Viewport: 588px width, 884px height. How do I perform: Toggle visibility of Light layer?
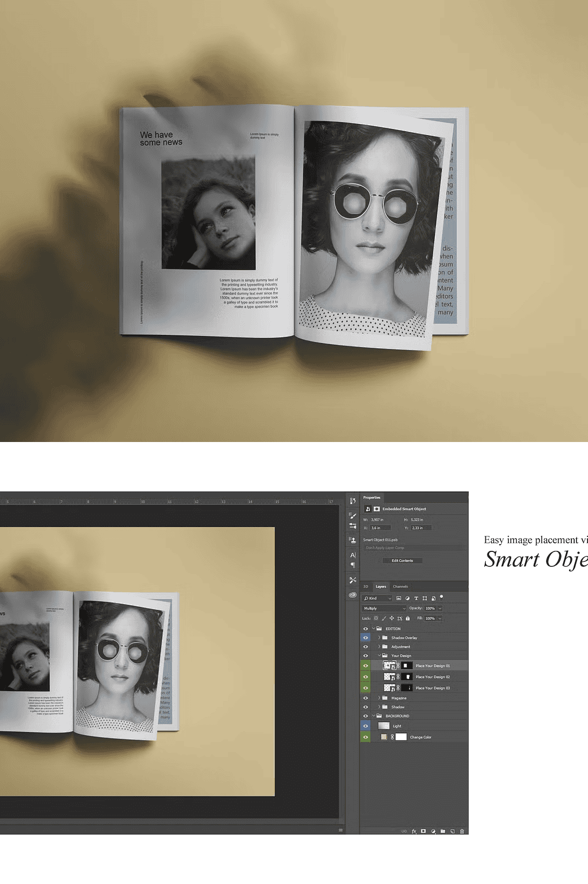[365, 726]
